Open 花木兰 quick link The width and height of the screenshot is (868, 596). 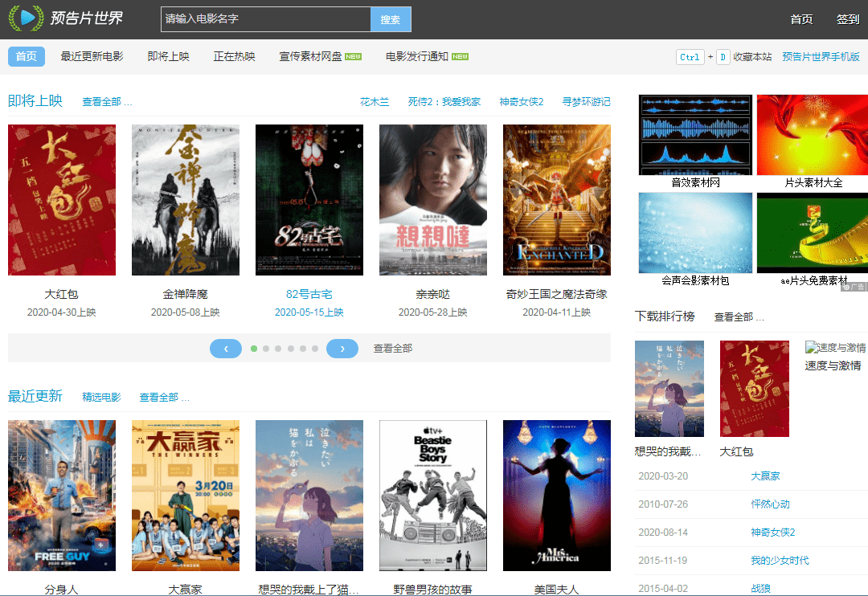tap(375, 102)
